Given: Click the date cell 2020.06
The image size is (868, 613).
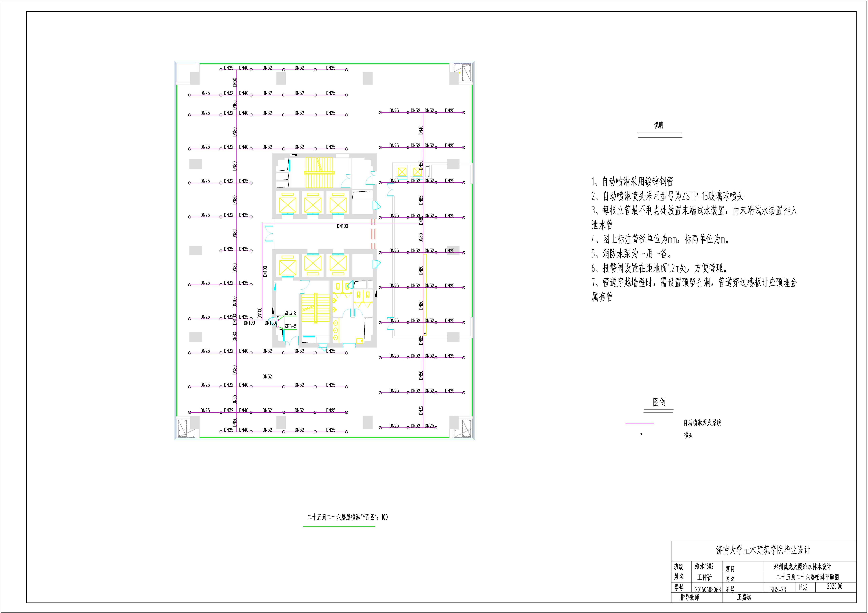Looking at the screenshot, I should coord(834,587).
